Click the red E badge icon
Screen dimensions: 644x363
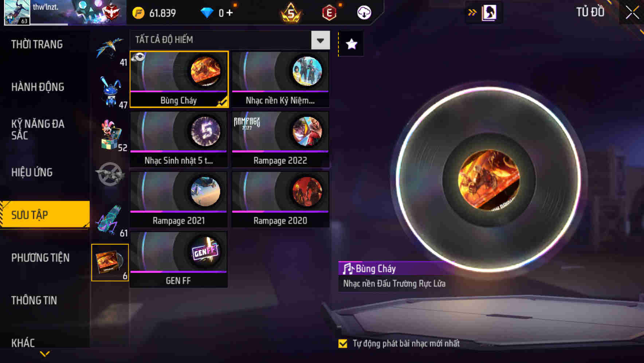[329, 13]
